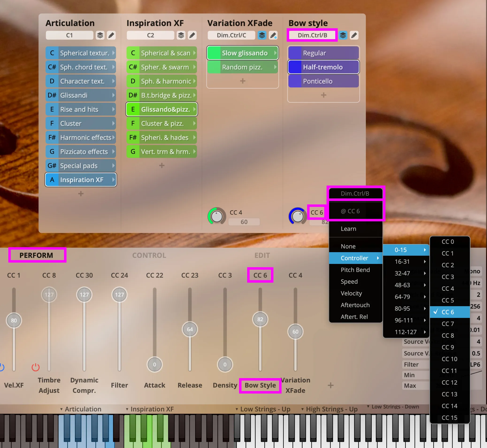Click the Bow style pencil edit icon
This screenshot has height=448, width=487.
pyautogui.click(x=354, y=35)
